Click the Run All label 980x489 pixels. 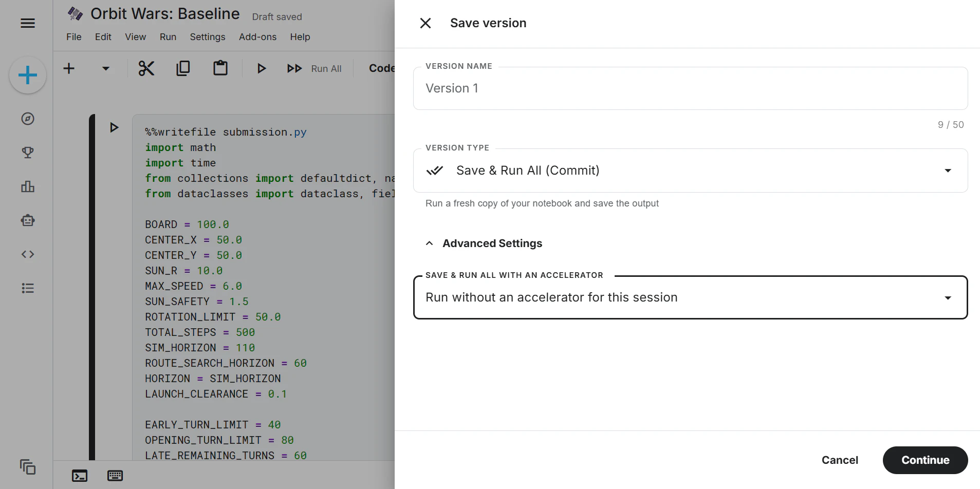[326, 69]
